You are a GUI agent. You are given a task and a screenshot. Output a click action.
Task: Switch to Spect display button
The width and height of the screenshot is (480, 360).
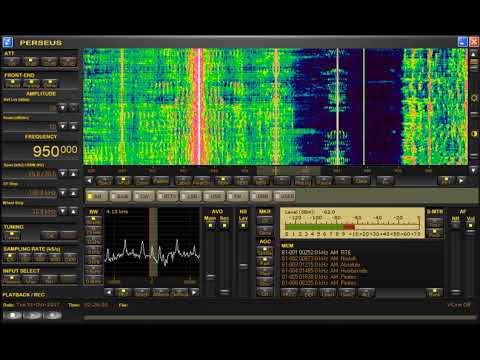104,181
